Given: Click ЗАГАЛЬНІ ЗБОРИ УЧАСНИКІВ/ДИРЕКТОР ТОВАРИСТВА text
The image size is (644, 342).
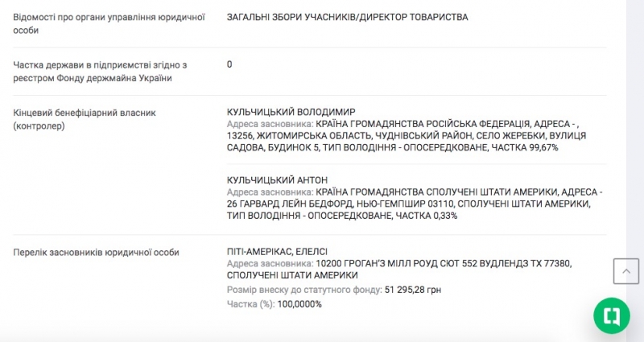Looking at the screenshot, I should point(347,17).
